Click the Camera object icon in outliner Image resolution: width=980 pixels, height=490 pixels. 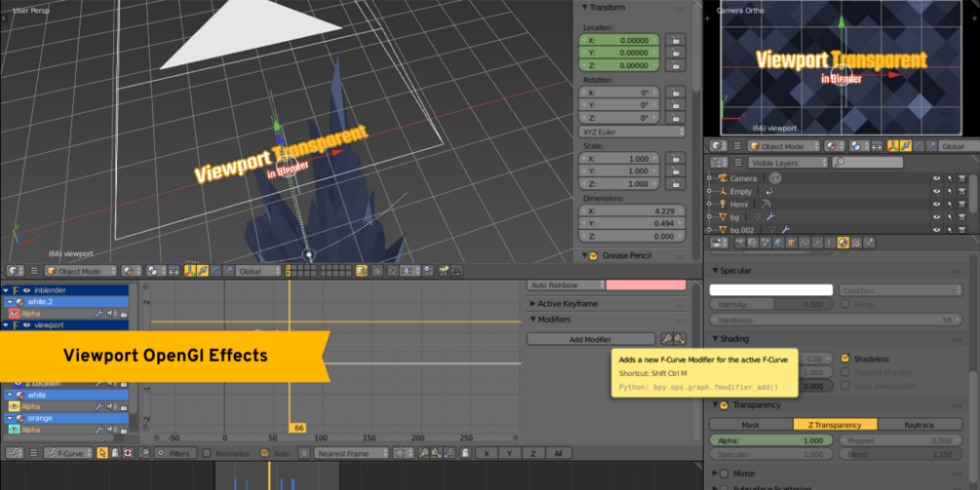pos(724,178)
